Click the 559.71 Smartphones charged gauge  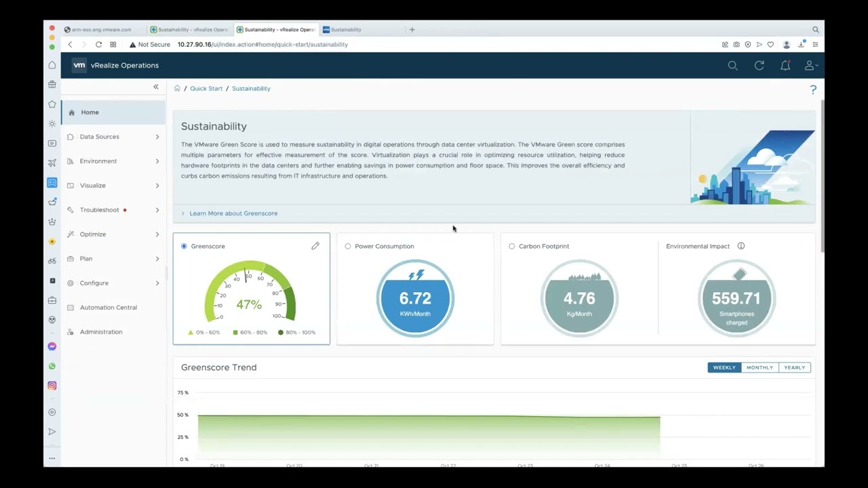tap(736, 298)
